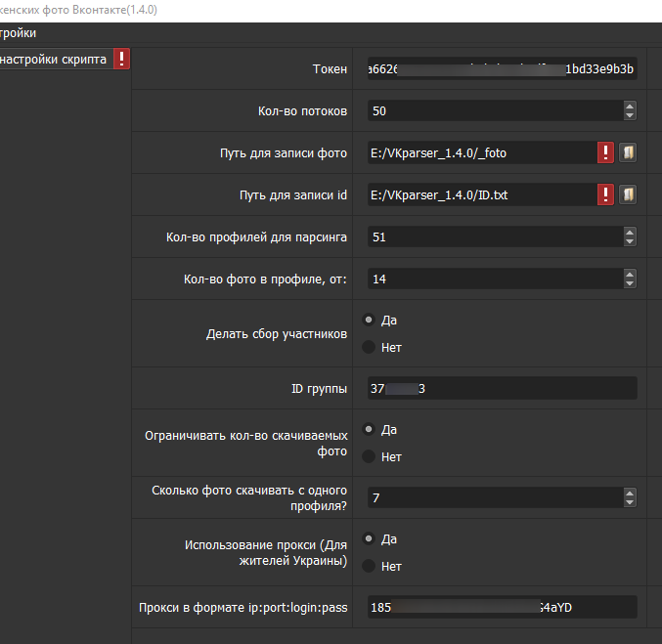Open the Настройки menu

tap(19, 33)
